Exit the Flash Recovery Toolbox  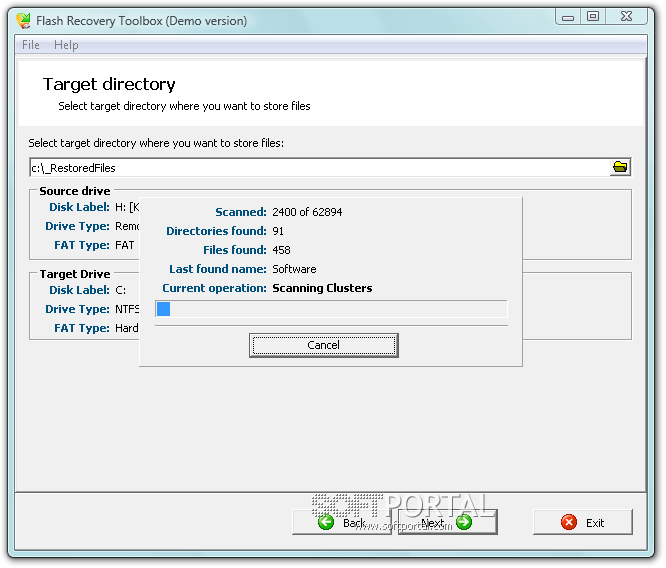[583, 523]
